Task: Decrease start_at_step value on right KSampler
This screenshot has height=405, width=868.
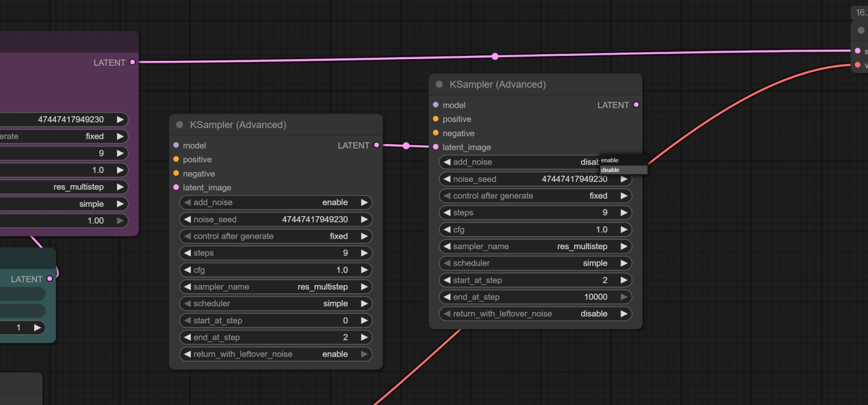Action: (447, 280)
